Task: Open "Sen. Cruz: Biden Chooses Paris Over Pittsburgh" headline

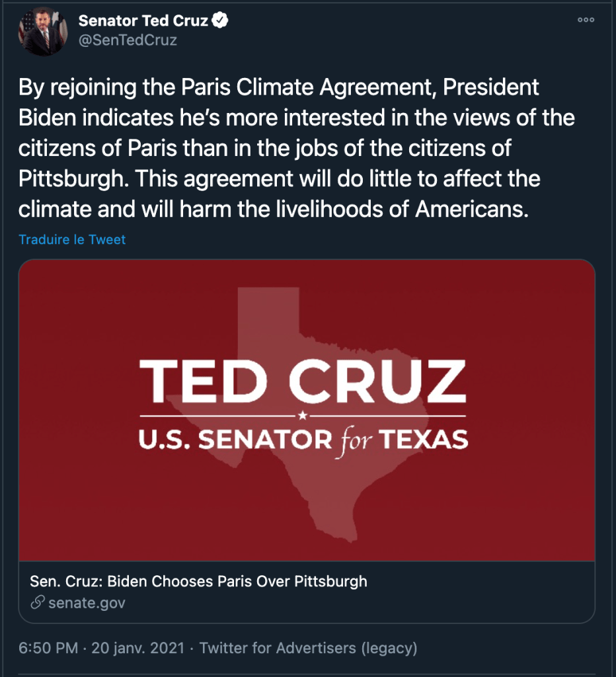Action: (198, 582)
